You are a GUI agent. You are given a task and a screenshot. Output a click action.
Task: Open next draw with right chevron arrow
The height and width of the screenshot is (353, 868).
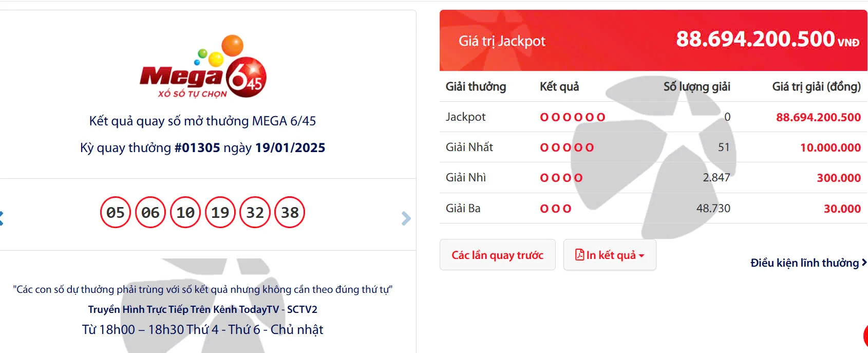[x=406, y=218]
